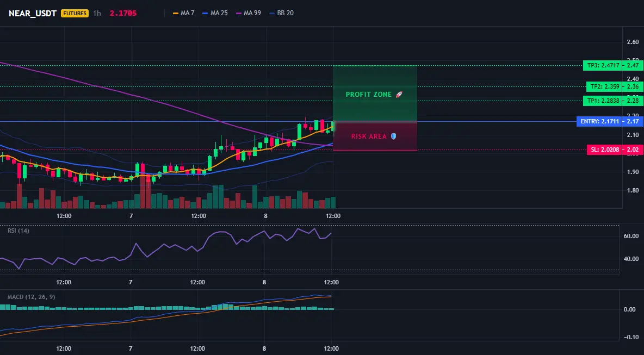Click the RISK AREA label
Screen dimensions: 644x355
pyautogui.click(x=369, y=136)
